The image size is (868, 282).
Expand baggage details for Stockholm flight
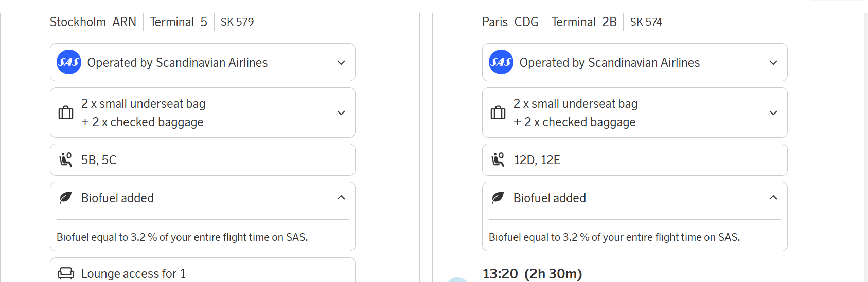point(341,113)
